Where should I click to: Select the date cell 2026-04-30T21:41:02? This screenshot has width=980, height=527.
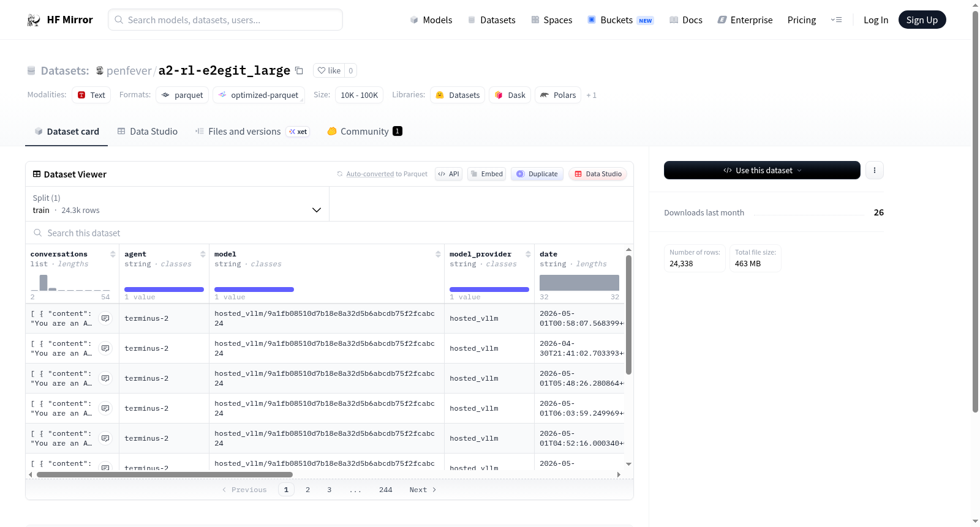click(579, 348)
